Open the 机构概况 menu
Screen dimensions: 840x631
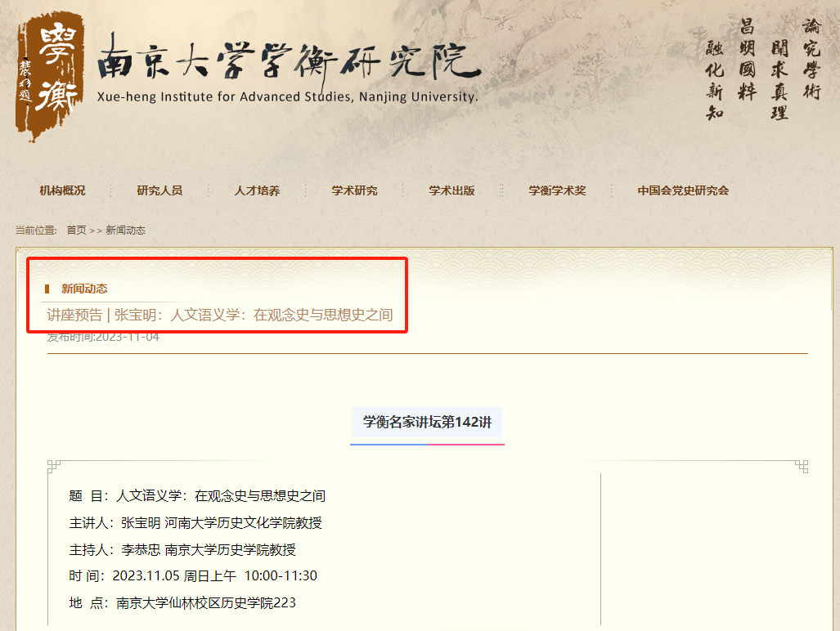[x=62, y=190]
